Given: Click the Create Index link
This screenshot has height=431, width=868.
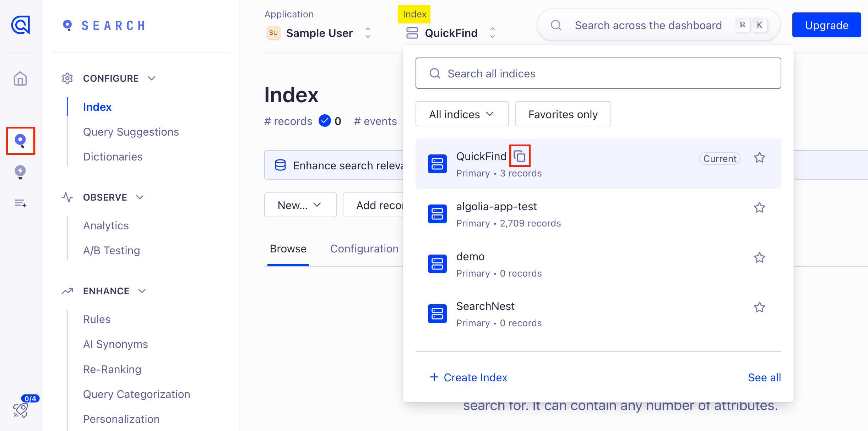Looking at the screenshot, I should click(468, 377).
